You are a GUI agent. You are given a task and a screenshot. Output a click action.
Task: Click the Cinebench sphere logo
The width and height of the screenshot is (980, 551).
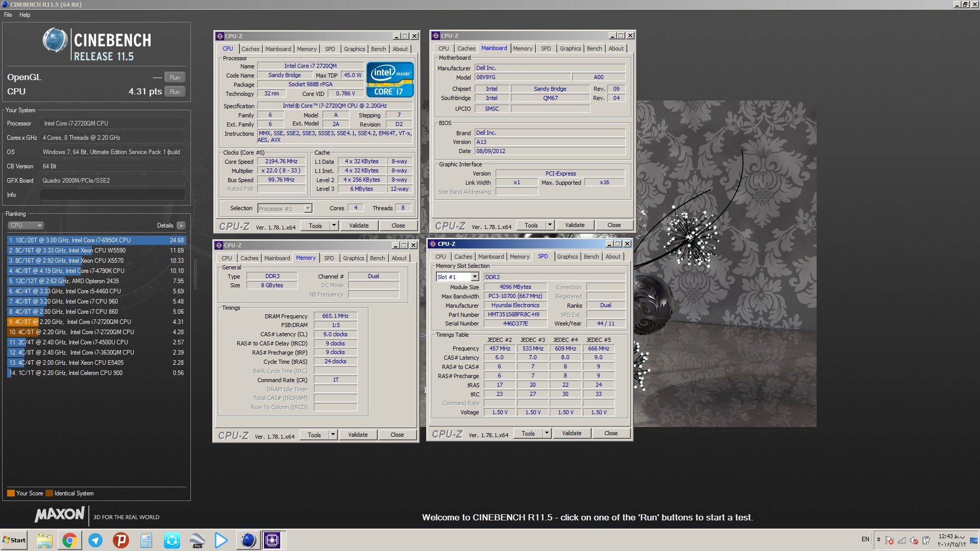coord(55,41)
